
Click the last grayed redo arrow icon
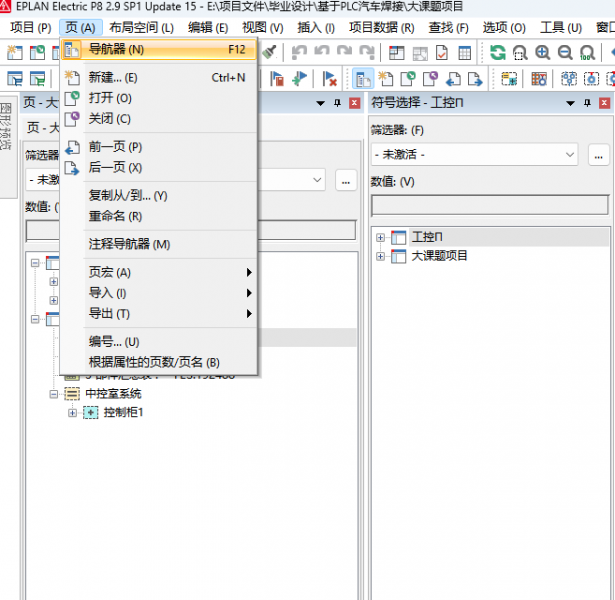[368, 52]
